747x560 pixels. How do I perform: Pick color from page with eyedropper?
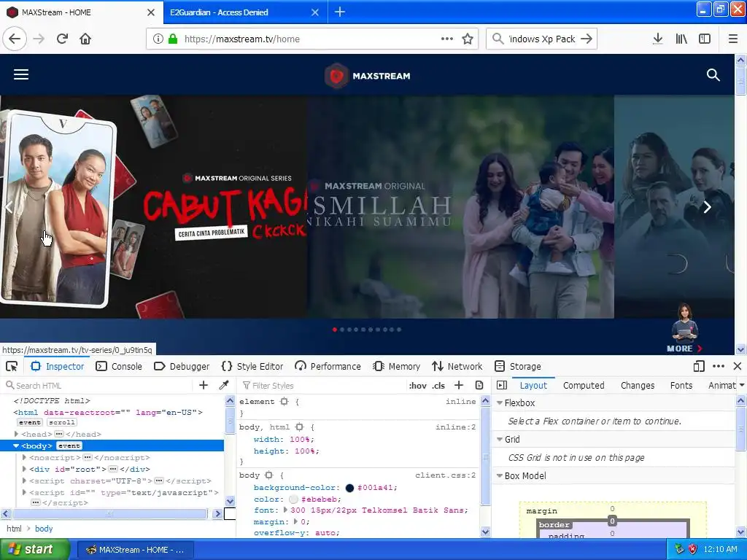pos(224,385)
